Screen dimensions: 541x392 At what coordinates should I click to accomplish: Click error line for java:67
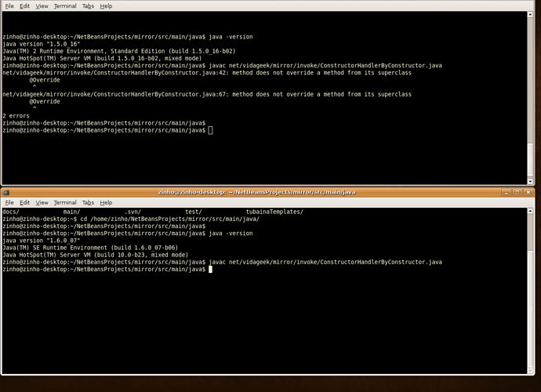207,94
